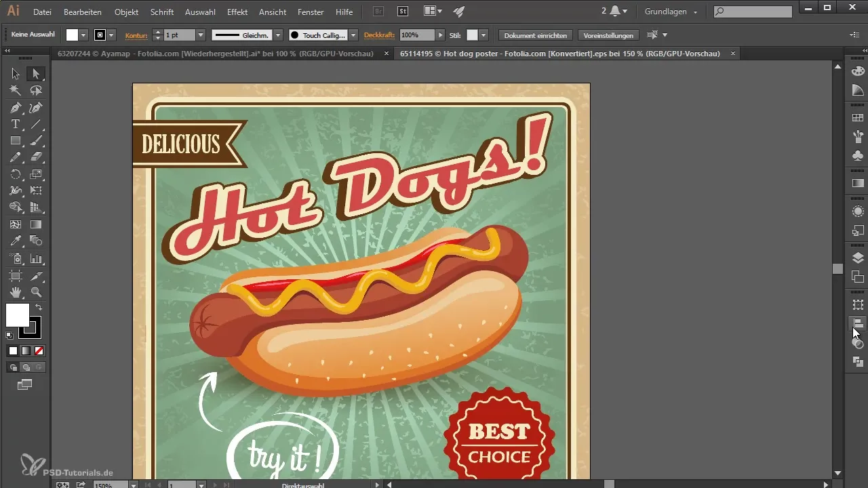868x488 pixels.
Task: Select the Rotate tool
Action: point(16,174)
